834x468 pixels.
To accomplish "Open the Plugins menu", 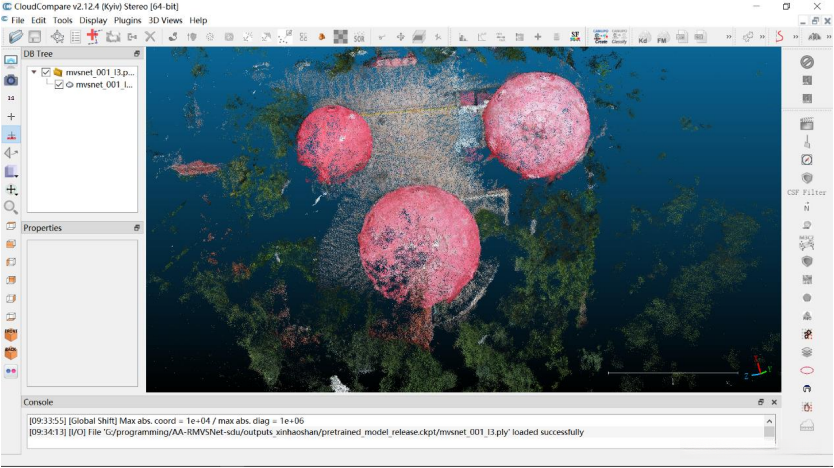I will pyautogui.click(x=128, y=20).
